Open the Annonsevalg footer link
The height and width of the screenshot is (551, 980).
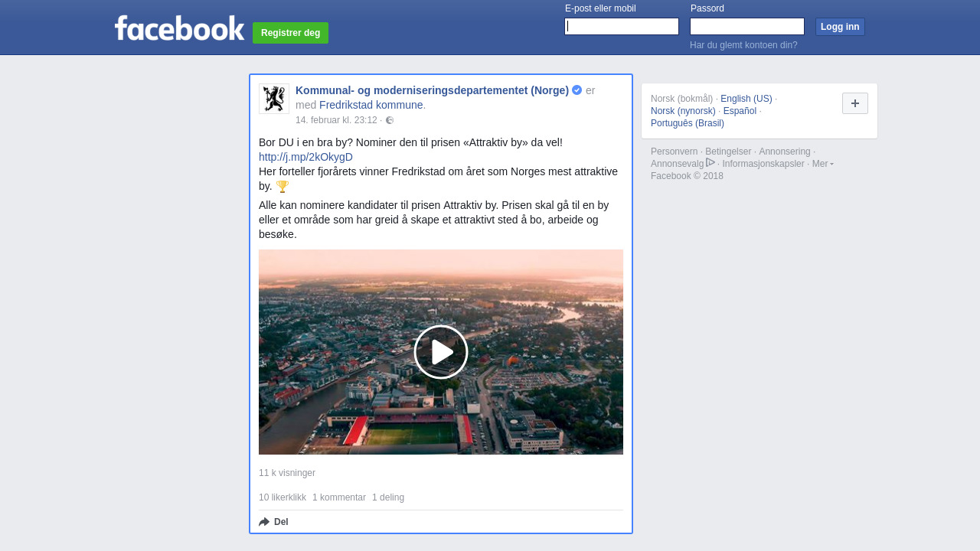[677, 164]
